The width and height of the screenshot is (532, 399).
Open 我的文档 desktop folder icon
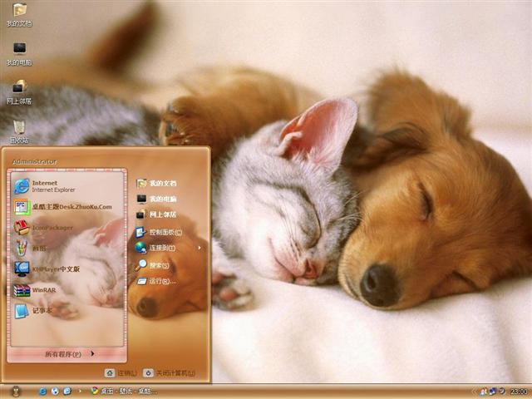click(x=19, y=15)
